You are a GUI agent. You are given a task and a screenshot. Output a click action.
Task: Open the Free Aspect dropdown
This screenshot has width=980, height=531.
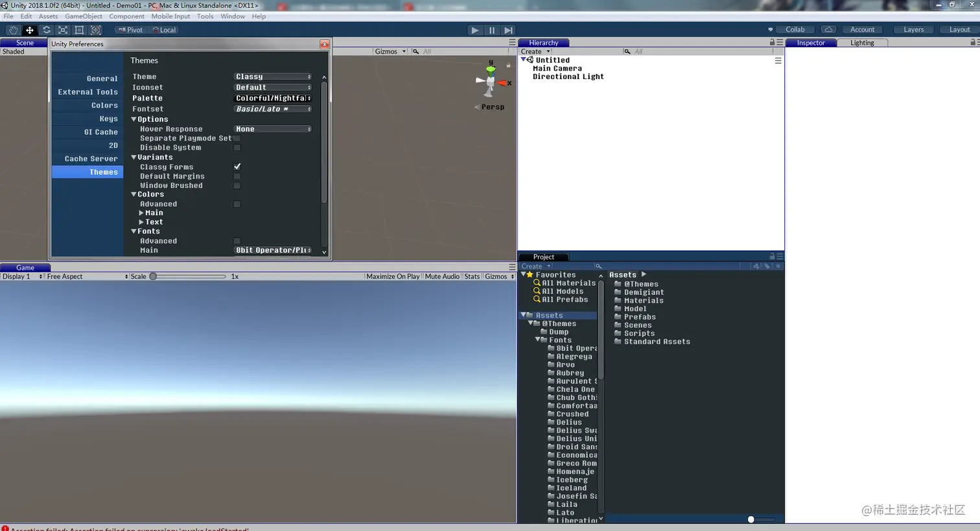[87, 276]
